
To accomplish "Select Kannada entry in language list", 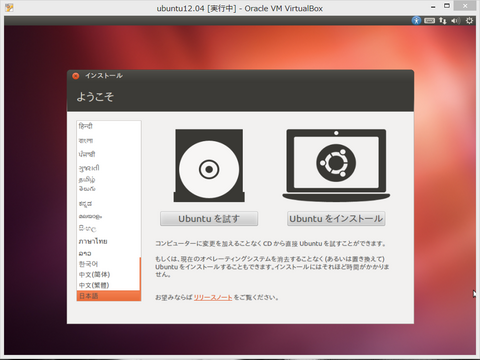I will (x=108, y=204).
